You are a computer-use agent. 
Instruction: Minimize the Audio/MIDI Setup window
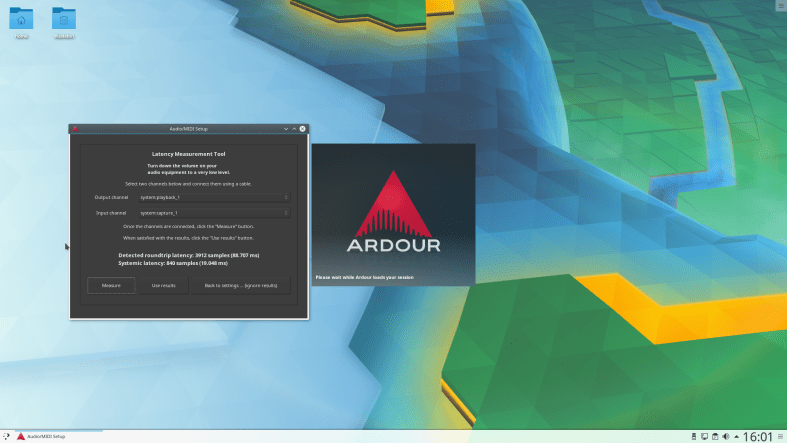click(285, 129)
